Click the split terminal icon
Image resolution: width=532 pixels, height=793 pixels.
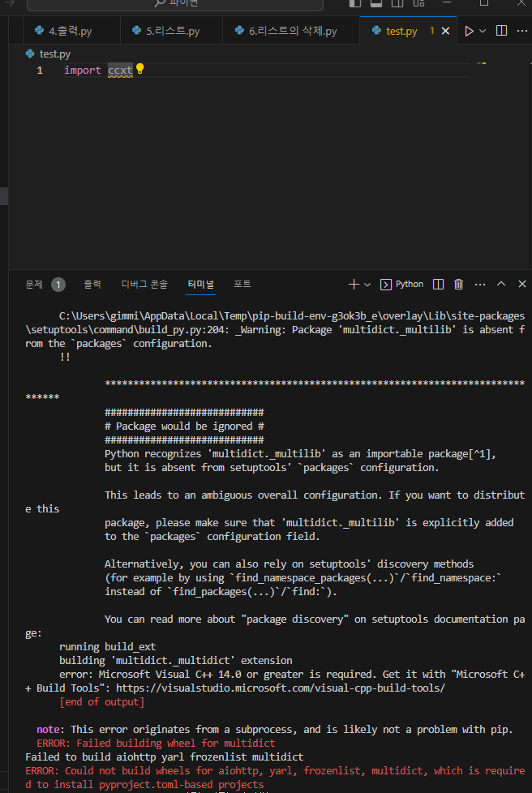pos(438,284)
